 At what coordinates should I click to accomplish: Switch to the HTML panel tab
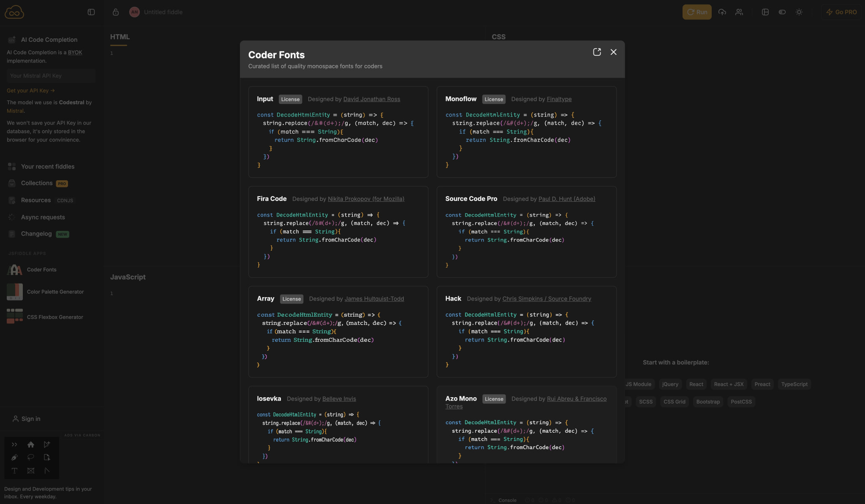(120, 37)
